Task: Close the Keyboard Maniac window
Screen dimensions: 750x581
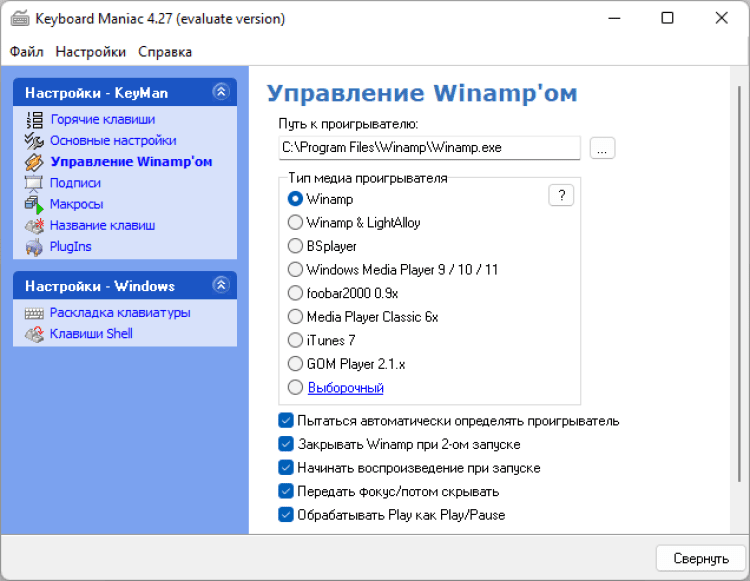Action: (721, 19)
